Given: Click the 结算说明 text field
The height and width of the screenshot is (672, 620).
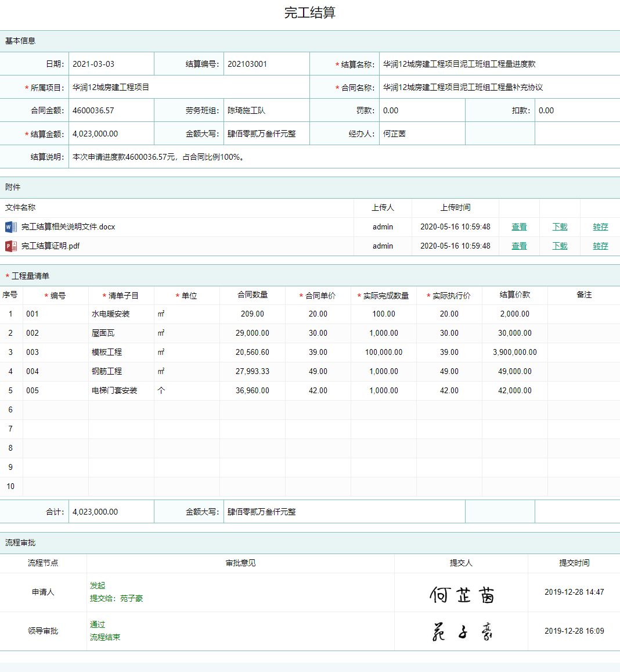Looking at the screenshot, I should coord(344,157).
